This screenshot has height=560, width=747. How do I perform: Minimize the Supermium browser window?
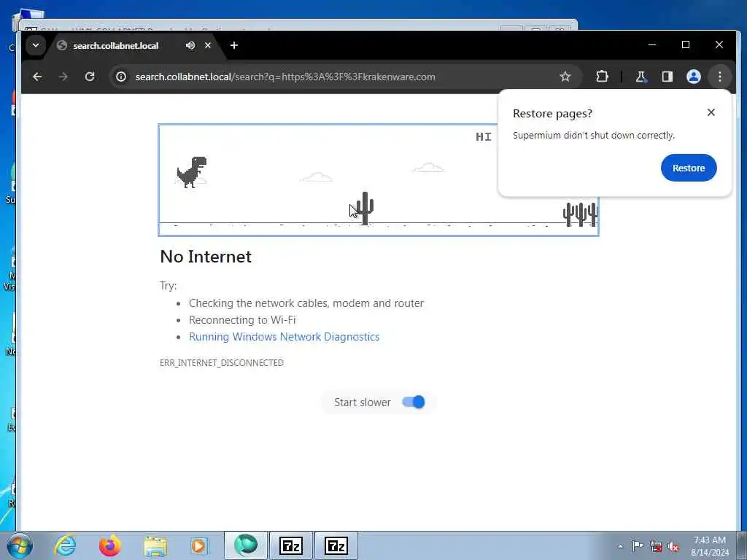(652, 44)
